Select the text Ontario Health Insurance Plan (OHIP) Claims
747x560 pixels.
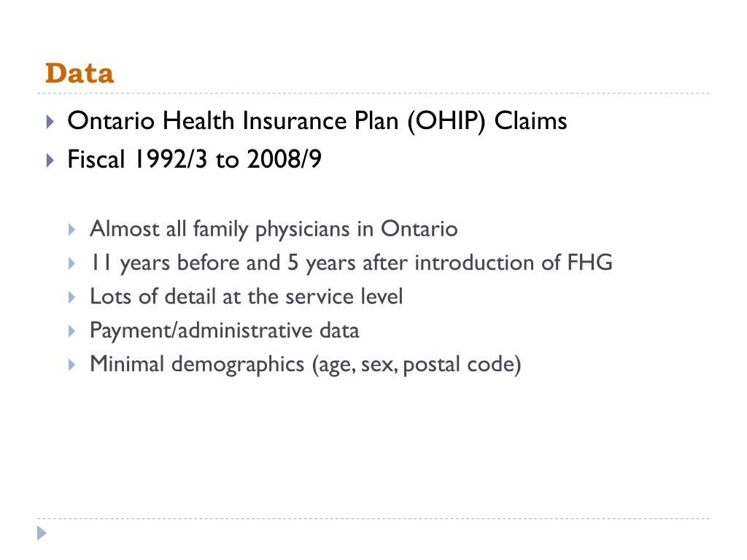coord(317,121)
